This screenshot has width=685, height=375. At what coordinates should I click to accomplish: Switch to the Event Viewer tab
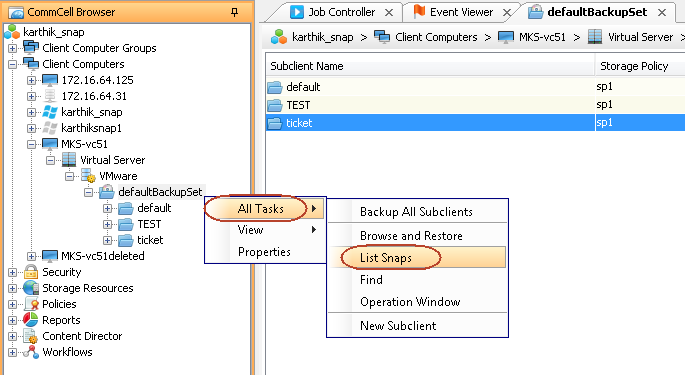point(461,12)
